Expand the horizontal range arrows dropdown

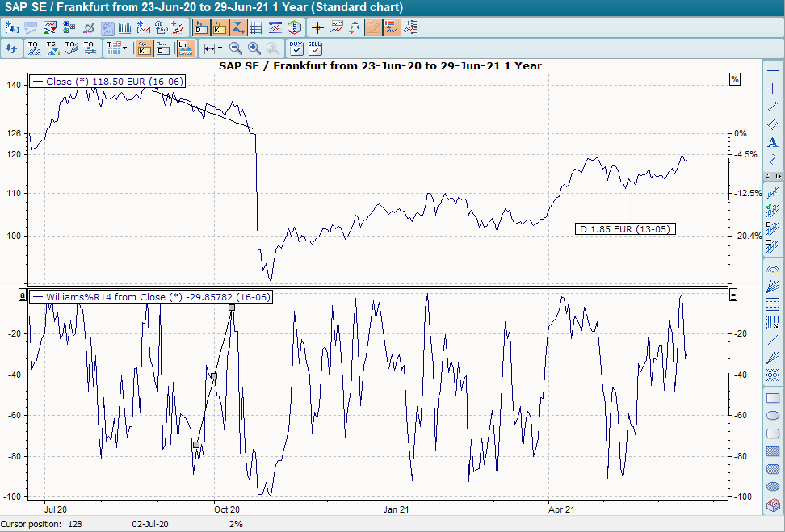tap(218, 48)
